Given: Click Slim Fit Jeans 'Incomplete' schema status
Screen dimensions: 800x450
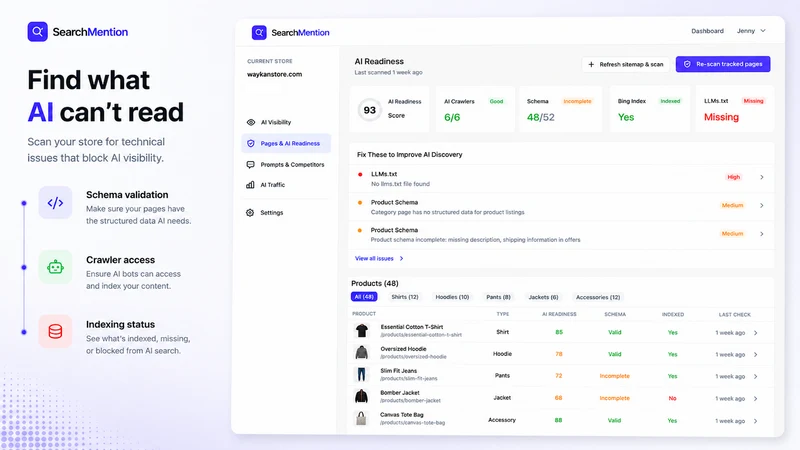Looking at the screenshot, I should tap(614, 376).
